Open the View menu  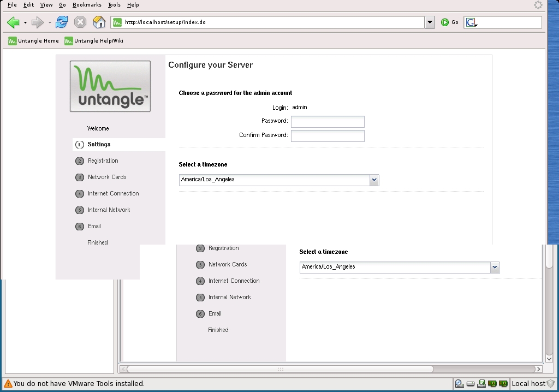[x=46, y=4]
